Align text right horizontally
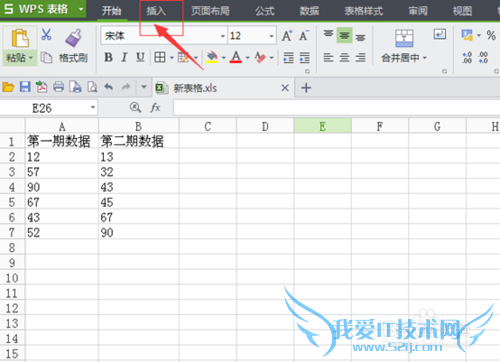The width and height of the screenshot is (500, 362). click(360, 58)
